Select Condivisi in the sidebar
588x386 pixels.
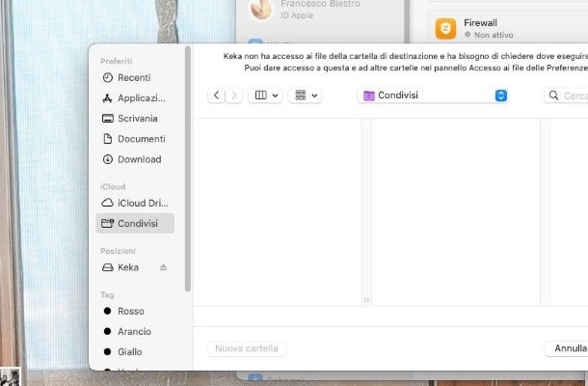135,224
